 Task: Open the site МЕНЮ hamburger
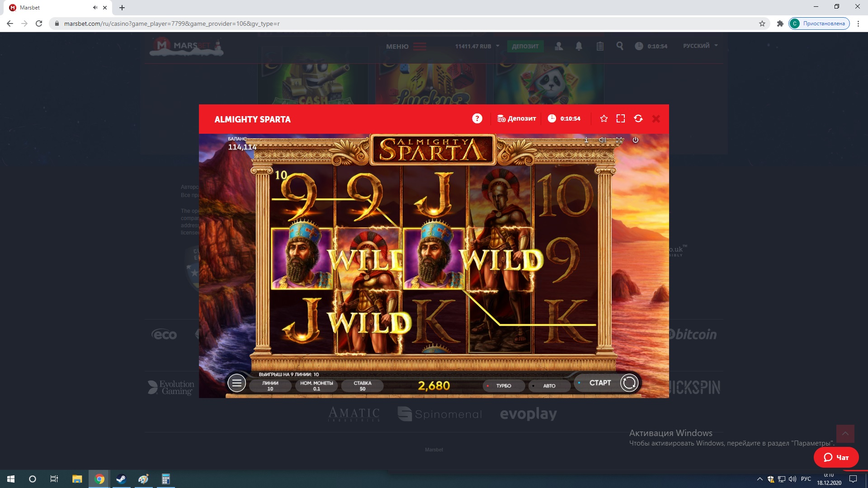click(406, 47)
